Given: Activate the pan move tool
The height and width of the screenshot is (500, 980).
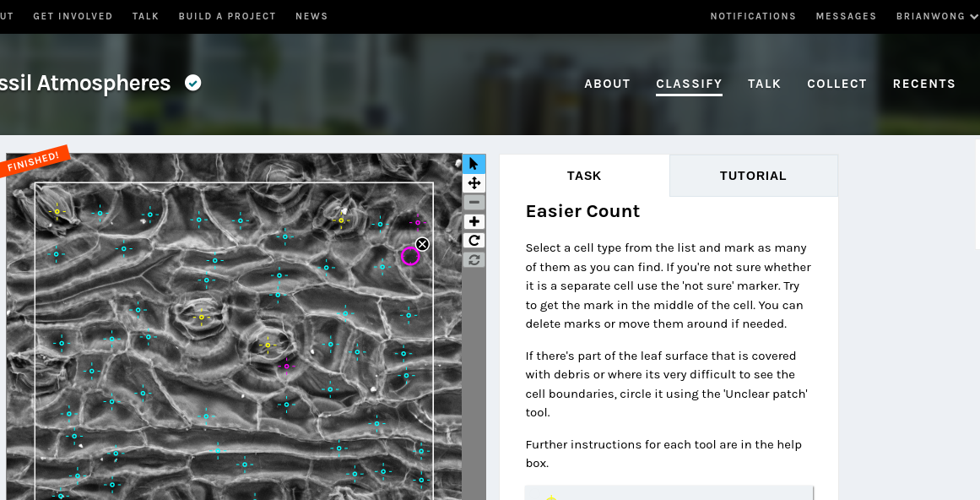Looking at the screenshot, I should point(474,183).
